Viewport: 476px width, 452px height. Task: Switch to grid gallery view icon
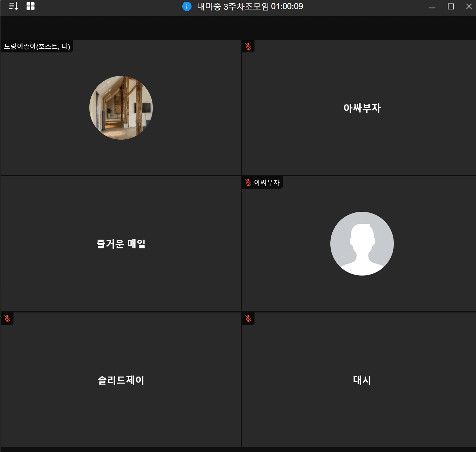pos(30,6)
